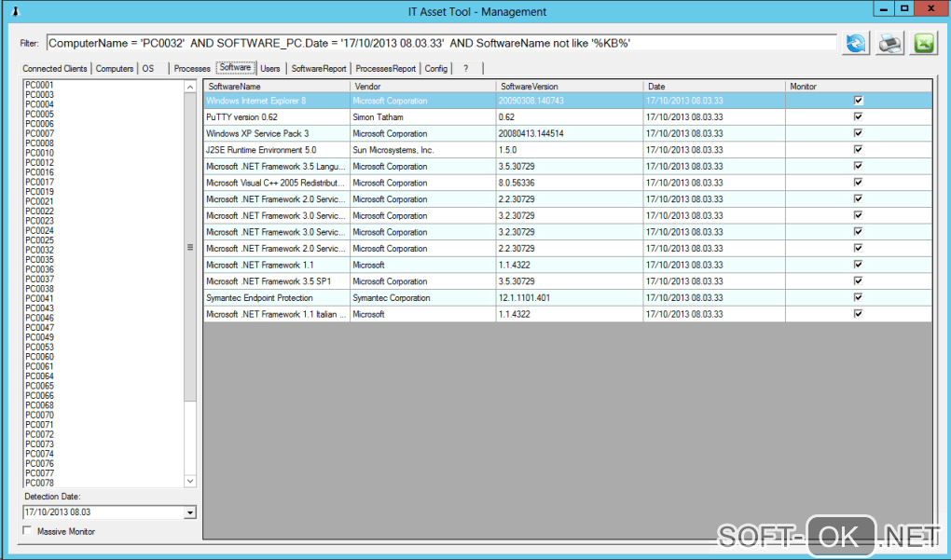Image resolution: width=951 pixels, height=560 pixels.
Task: Select PC0010 in the computer list
Action: pos(39,153)
